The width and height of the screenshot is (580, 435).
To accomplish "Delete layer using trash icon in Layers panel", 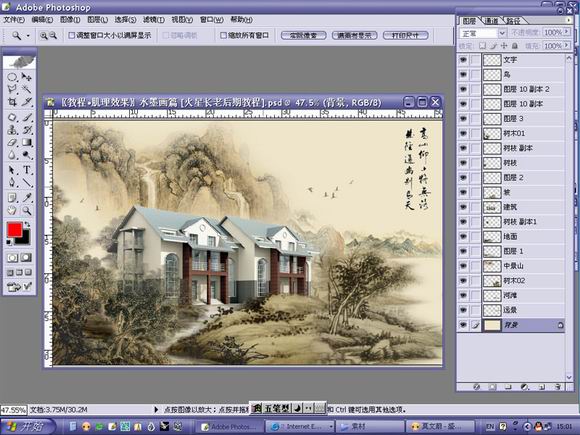I will [558, 387].
